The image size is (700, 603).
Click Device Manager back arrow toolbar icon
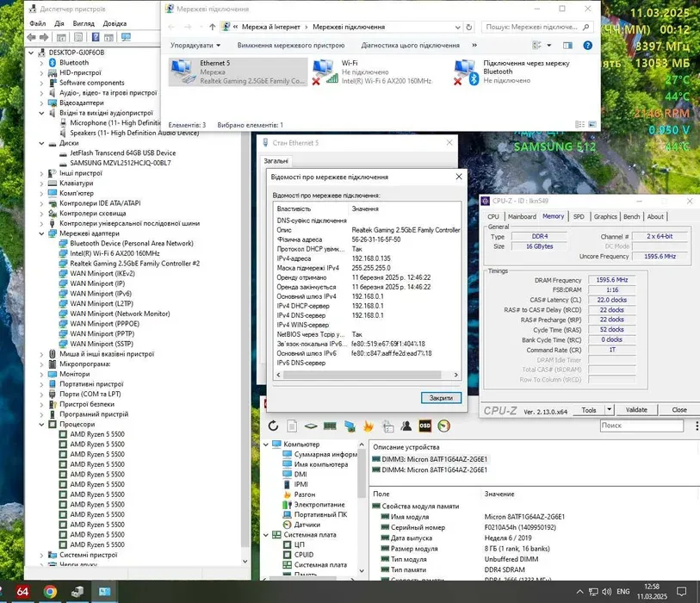[x=31, y=37]
